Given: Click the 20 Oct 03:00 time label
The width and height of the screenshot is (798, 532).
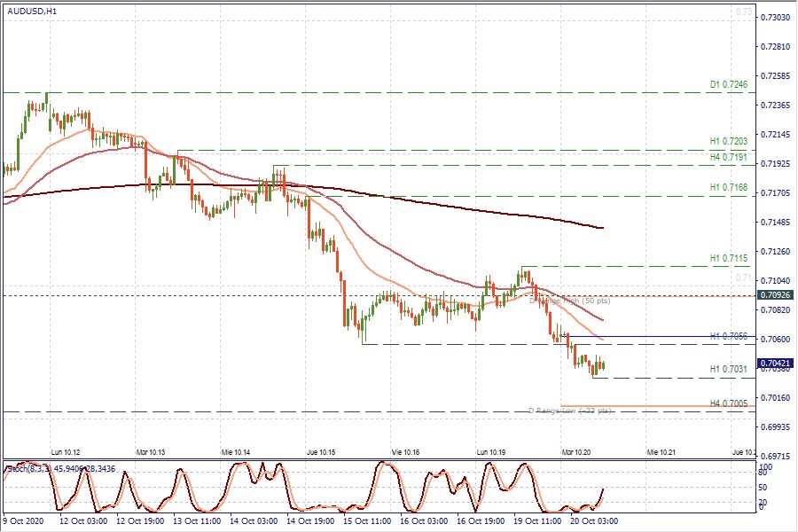Looking at the screenshot, I should click(588, 521).
